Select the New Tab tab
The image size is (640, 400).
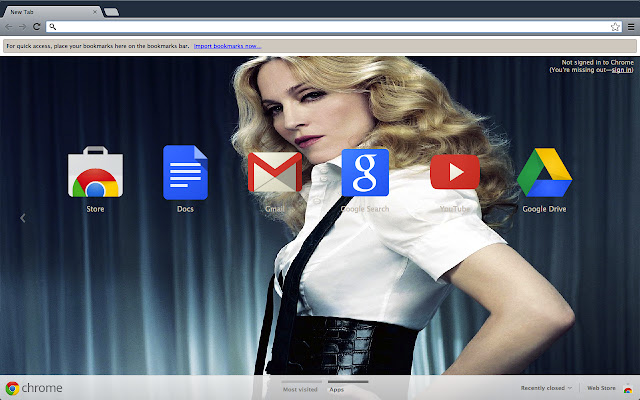pyautogui.click(x=51, y=12)
